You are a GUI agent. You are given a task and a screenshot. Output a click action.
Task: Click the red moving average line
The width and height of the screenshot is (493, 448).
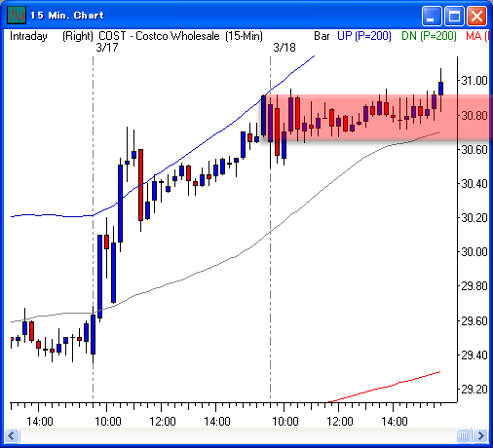click(x=385, y=387)
